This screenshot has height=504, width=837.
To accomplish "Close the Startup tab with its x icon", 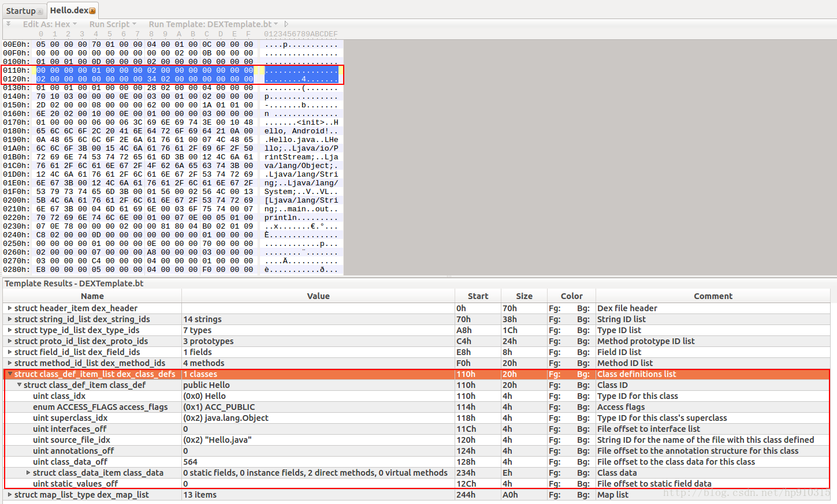I will pyautogui.click(x=40, y=12).
